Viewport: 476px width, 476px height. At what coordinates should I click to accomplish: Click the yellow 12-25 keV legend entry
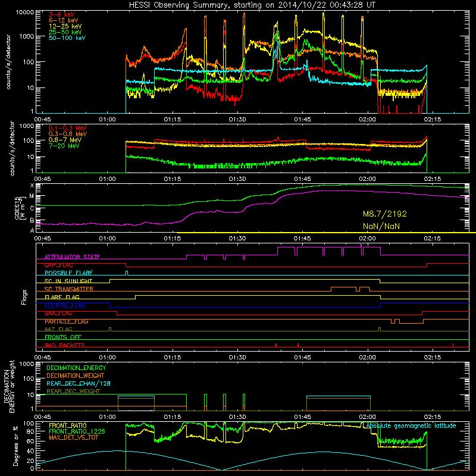click(65, 26)
